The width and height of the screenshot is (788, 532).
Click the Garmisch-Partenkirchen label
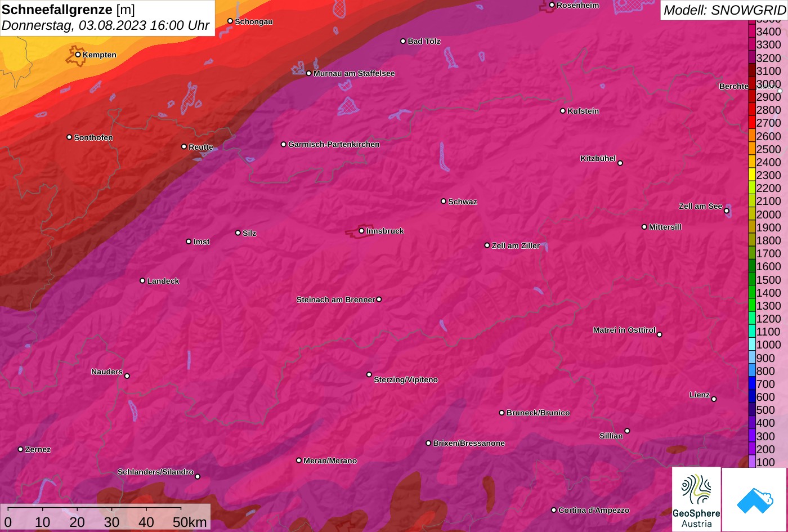334,145
